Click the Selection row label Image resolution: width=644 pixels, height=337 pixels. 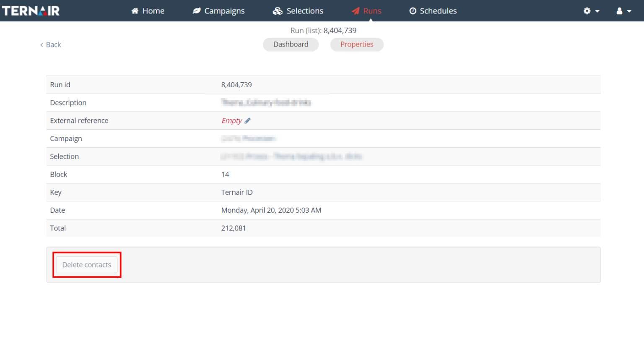pyautogui.click(x=65, y=157)
